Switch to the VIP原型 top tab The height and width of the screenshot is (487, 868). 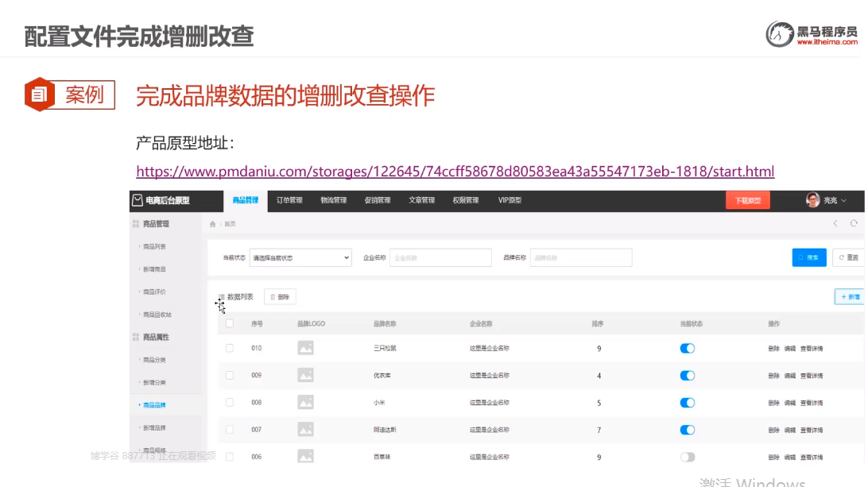[510, 200]
